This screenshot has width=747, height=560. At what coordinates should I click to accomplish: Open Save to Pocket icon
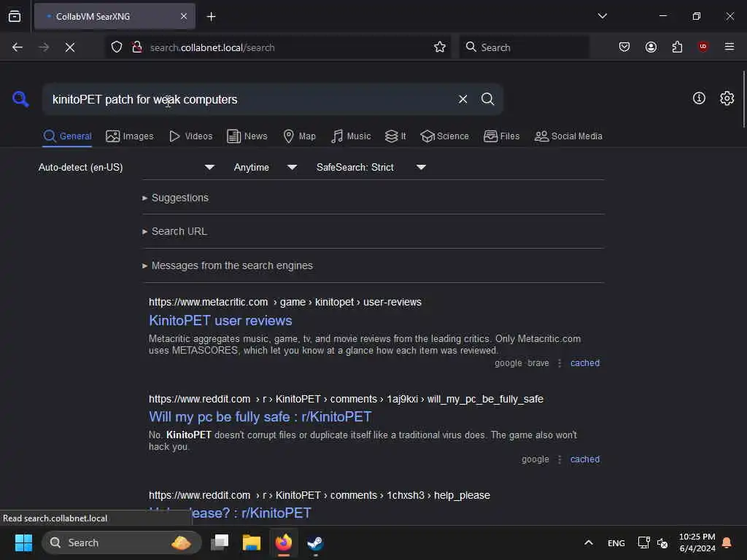click(x=624, y=47)
